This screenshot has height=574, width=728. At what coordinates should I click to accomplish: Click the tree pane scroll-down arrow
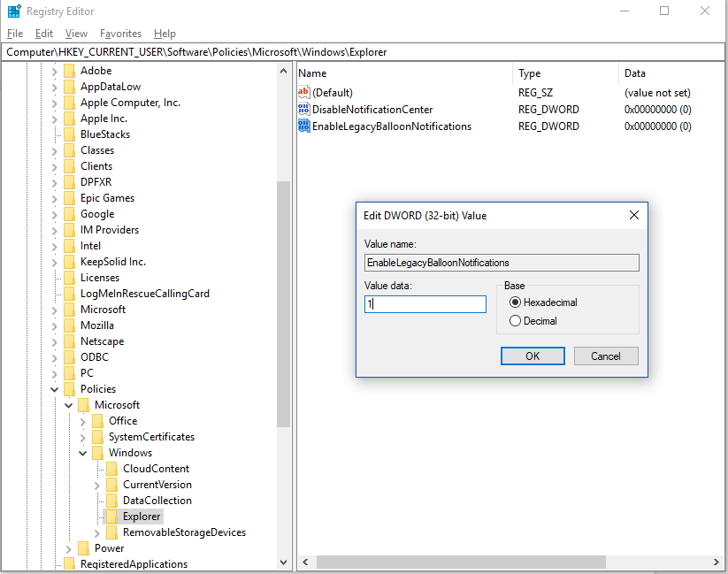click(283, 562)
